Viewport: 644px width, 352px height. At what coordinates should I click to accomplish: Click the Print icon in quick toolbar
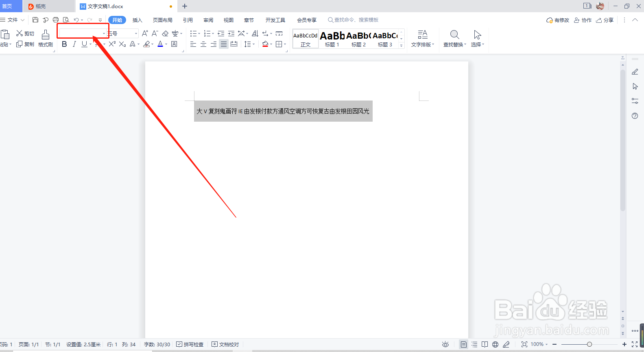(x=56, y=20)
